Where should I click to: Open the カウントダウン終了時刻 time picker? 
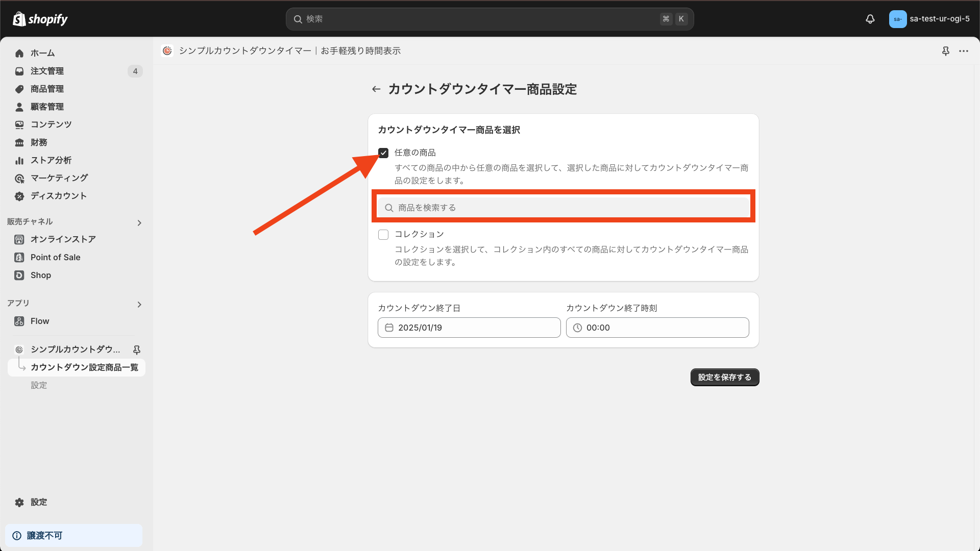pyautogui.click(x=657, y=328)
